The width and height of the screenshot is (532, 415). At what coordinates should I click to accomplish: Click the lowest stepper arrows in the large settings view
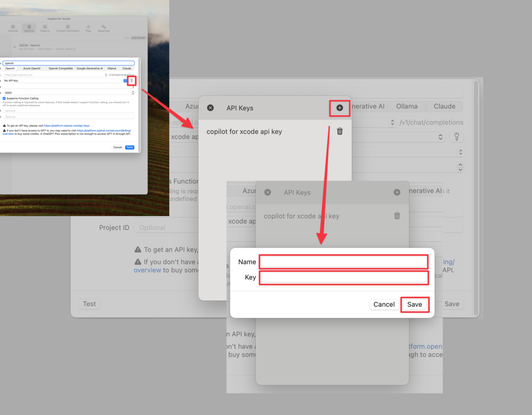click(461, 167)
